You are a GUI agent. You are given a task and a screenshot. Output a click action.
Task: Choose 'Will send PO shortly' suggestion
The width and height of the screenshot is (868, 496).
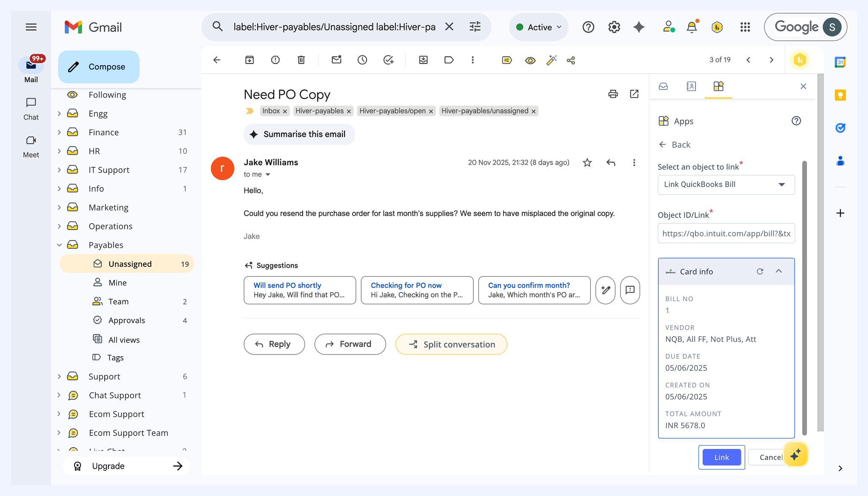pos(300,290)
